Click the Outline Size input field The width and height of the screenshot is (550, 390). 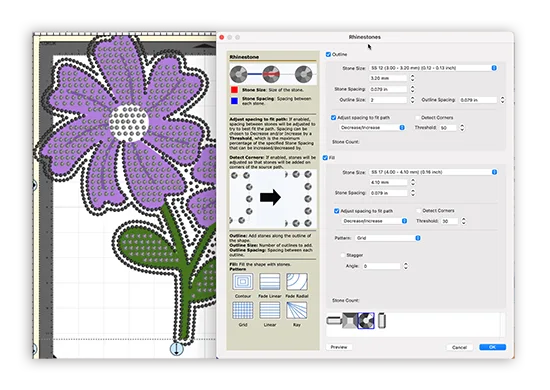(x=388, y=100)
